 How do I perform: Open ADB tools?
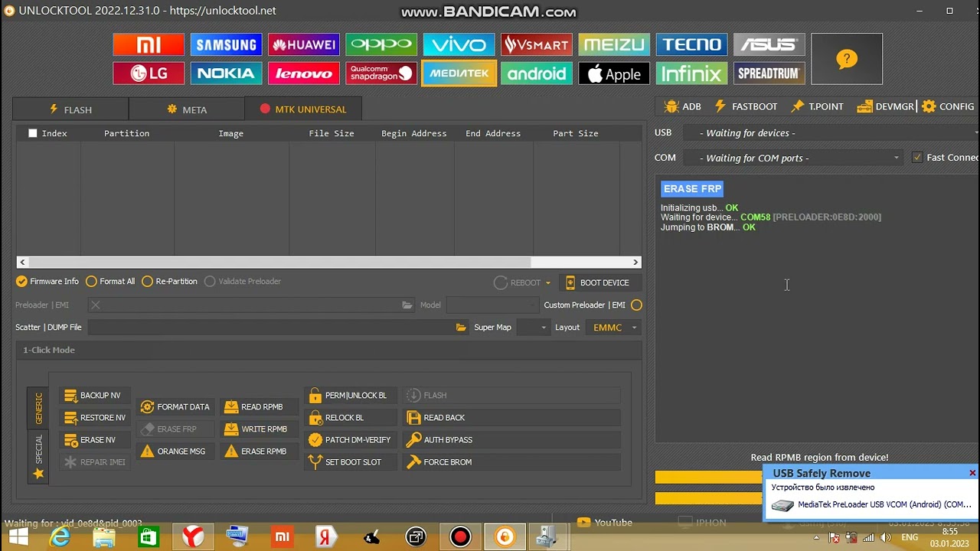[683, 106]
